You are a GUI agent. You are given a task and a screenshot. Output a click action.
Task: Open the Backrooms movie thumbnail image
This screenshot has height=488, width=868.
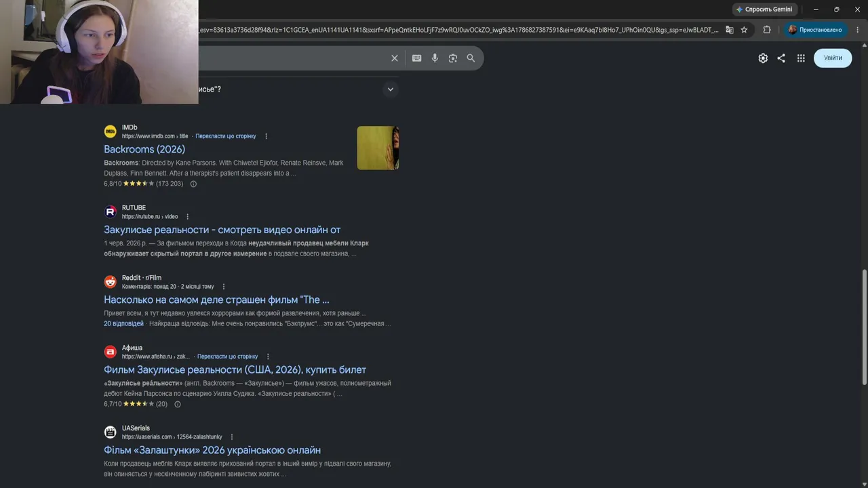[x=378, y=148]
